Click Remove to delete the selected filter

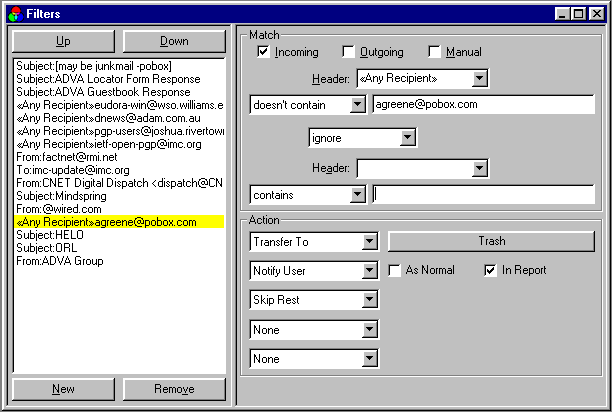(x=174, y=389)
